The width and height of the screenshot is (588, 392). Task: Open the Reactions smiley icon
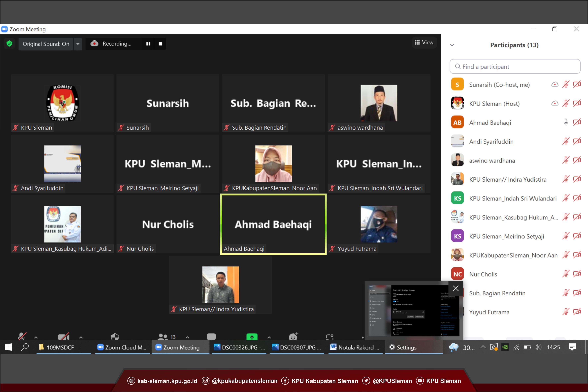coord(293,336)
